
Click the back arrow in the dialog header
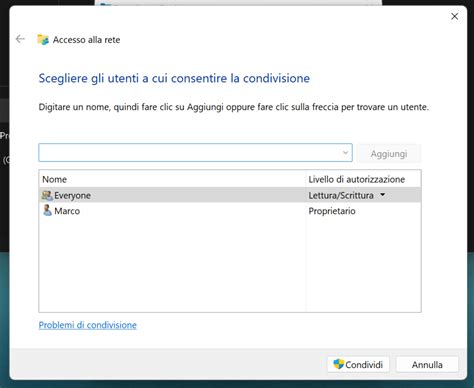click(20, 39)
